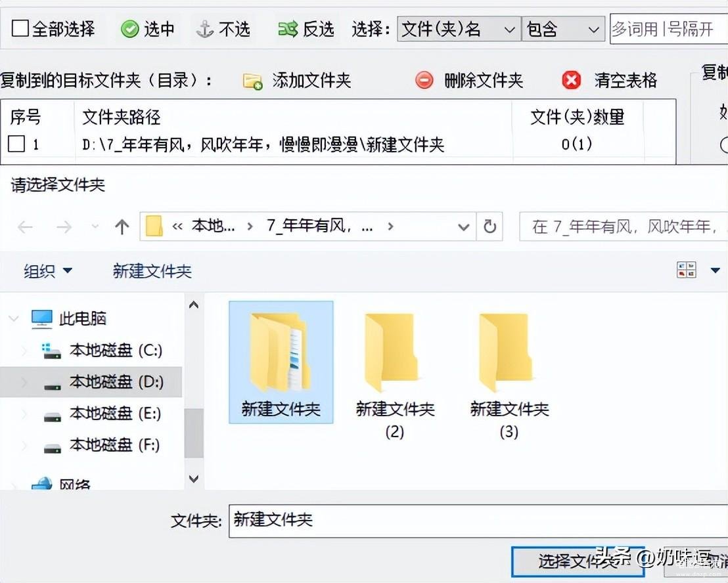728x583 pixels.
Task: Open the 包含 condition dropdown
Action: (x=562, y=30)
